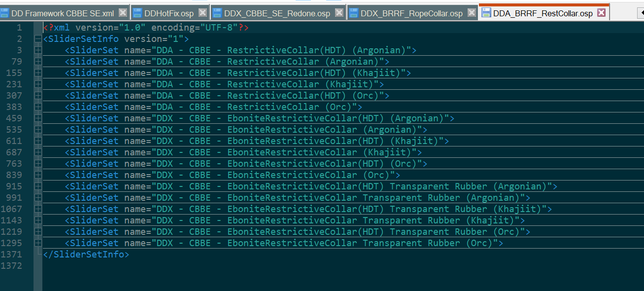Click the disk icon on DDX_BRRF_RopeCollar.osp tab
644x291 pixels.
pos(354,13)
